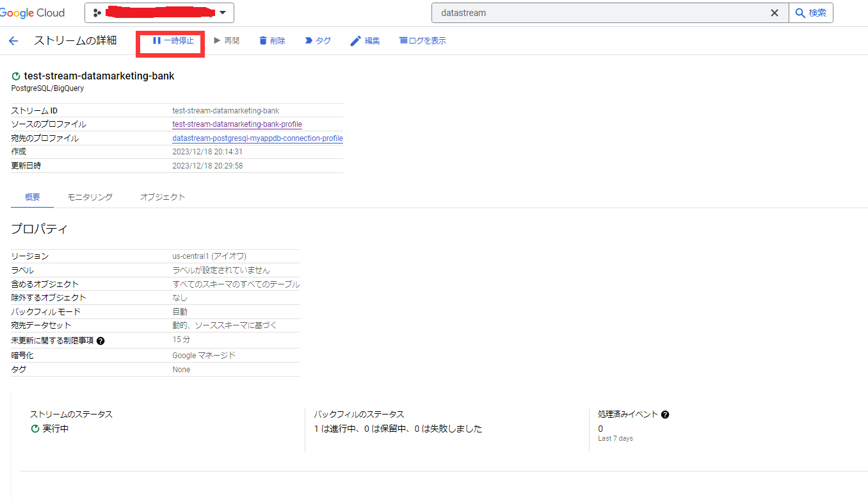Click the 15 分 staleness value

pos(181,340)
